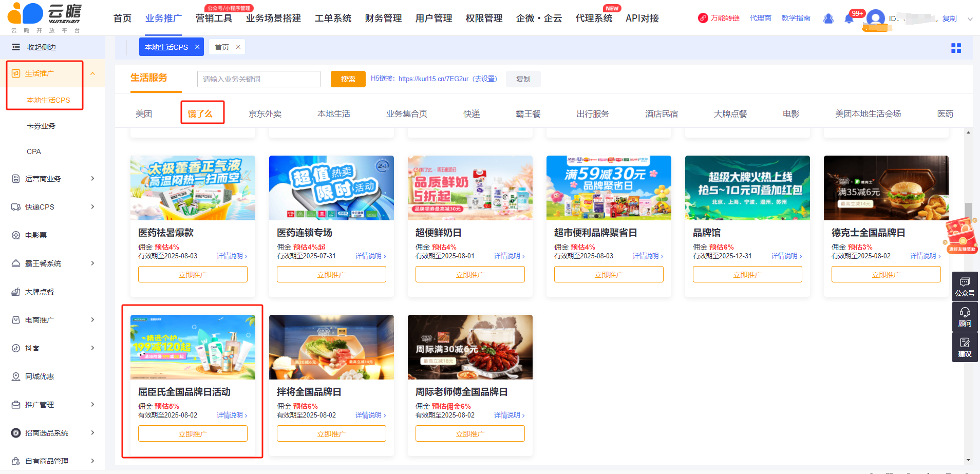
Task: Open the 超便鲜奶日 banner thumbnail
Action: click(470, 188)
